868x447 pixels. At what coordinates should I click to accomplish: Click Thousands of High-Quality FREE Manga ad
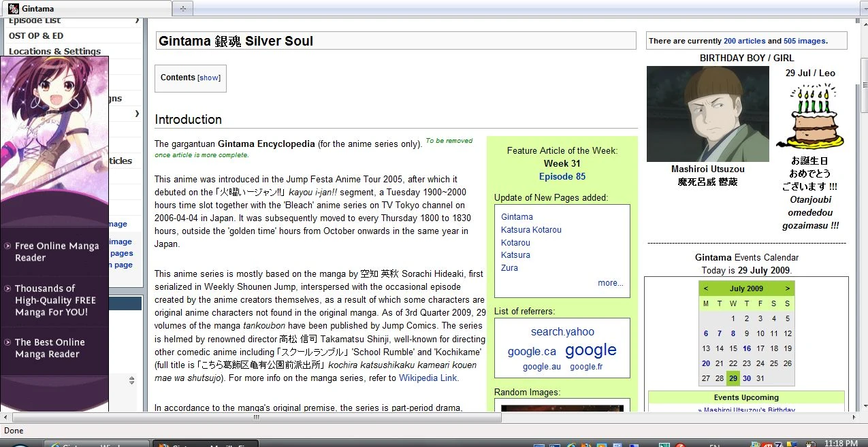pyautogui.click(x=56, y=300)
